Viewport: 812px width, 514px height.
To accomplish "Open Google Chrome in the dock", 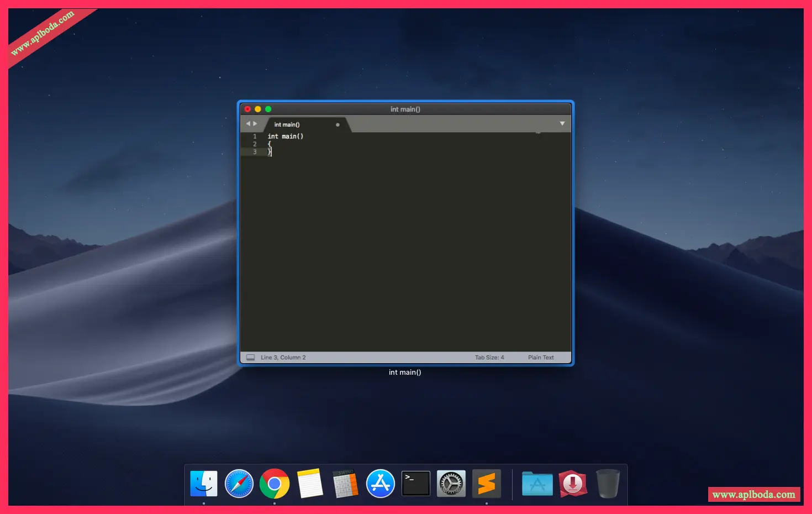I will [x=275, y=484].
